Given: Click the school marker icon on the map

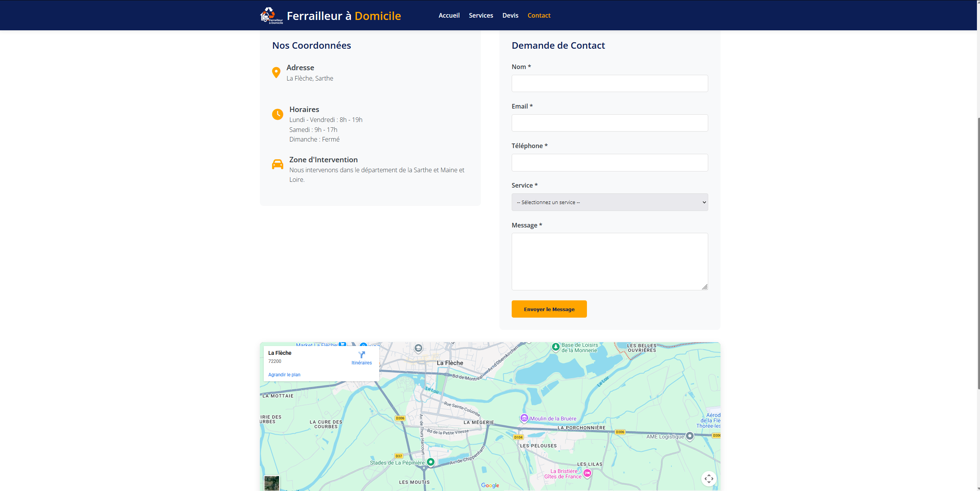Looking at the screenshot, I should pos(418,348).
